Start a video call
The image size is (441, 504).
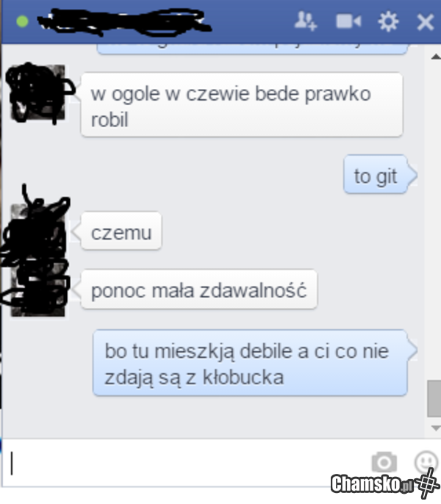click(348, 21)
